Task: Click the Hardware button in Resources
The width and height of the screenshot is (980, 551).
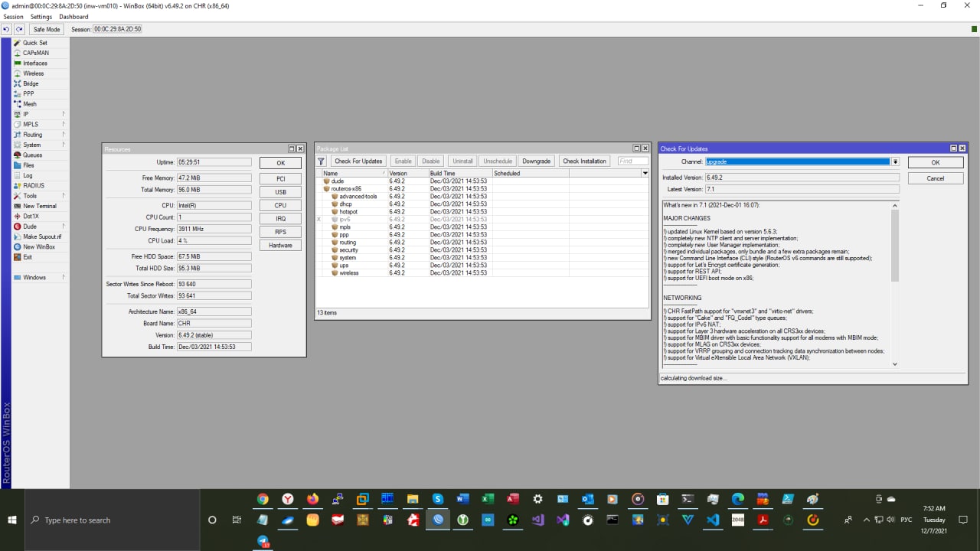Action: point(280,246)
